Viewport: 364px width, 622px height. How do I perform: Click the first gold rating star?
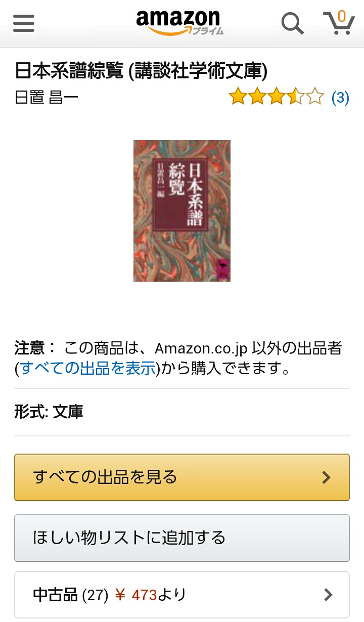pos(238,97)
